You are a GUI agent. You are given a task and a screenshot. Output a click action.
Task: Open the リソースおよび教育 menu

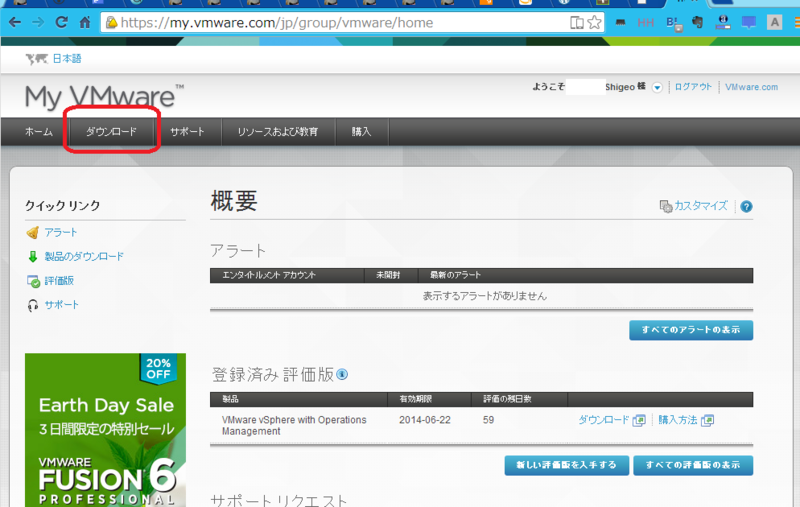click(x=278, y=132)
